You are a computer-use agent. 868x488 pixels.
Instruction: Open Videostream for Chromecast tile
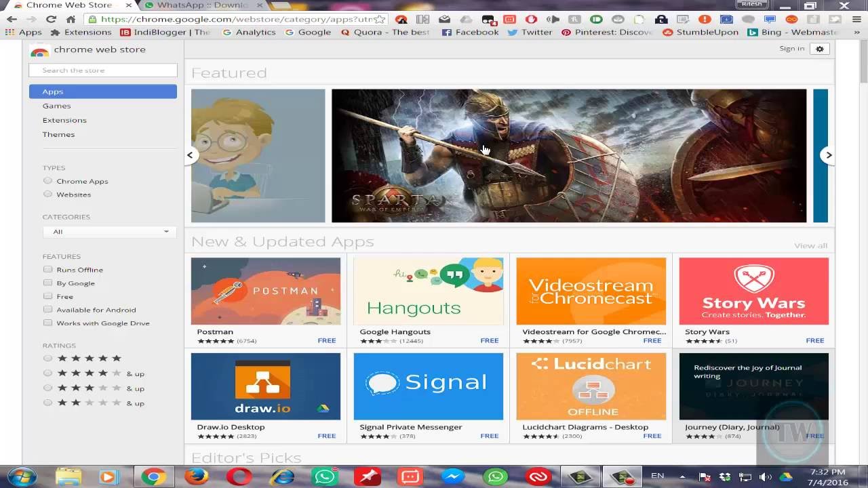tap(591, 301)
